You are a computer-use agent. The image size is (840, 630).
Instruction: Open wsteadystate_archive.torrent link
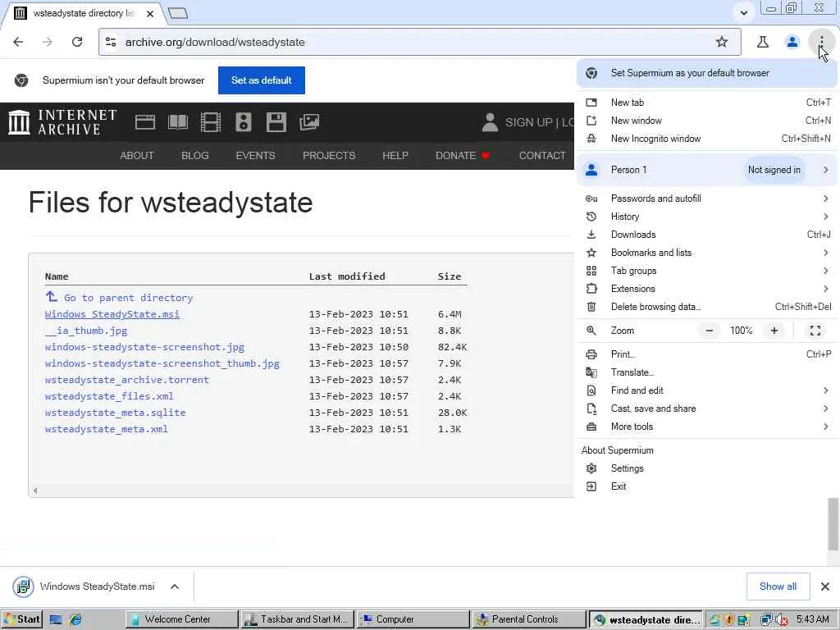pos(127,379)
